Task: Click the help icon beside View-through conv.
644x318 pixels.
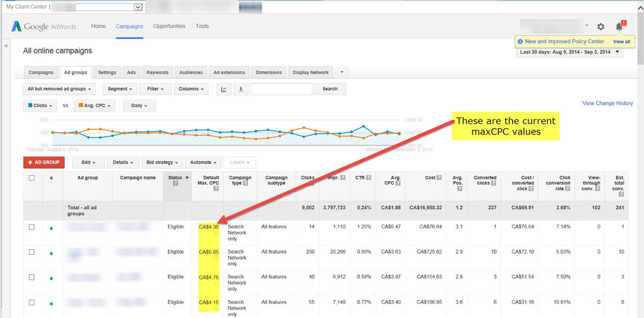Action: point(597,188)
